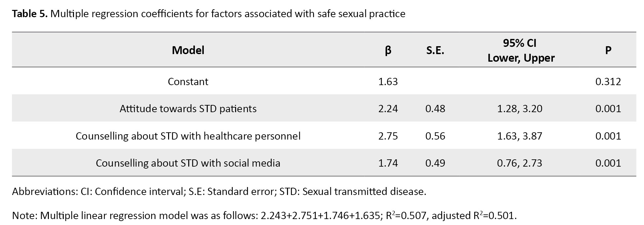Click the β value 2.24
The image size is (644, 225).
pyautogui.click(x=388, y=109)
